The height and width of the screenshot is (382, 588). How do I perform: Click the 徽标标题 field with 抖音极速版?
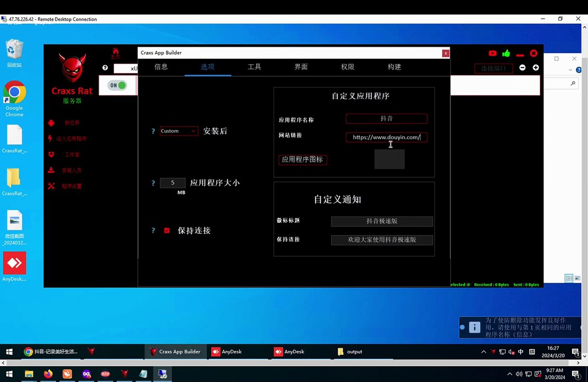tap(382, 221)
